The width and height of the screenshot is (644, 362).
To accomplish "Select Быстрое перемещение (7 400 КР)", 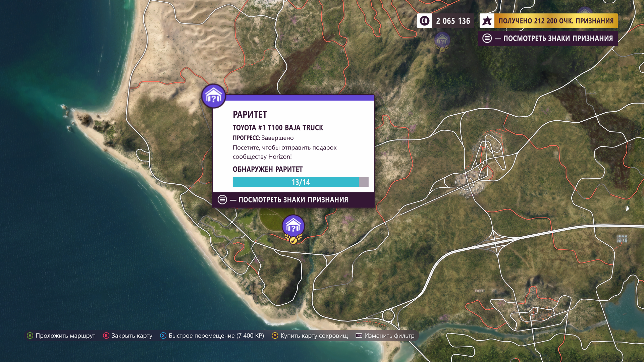I will coord(216,336).
